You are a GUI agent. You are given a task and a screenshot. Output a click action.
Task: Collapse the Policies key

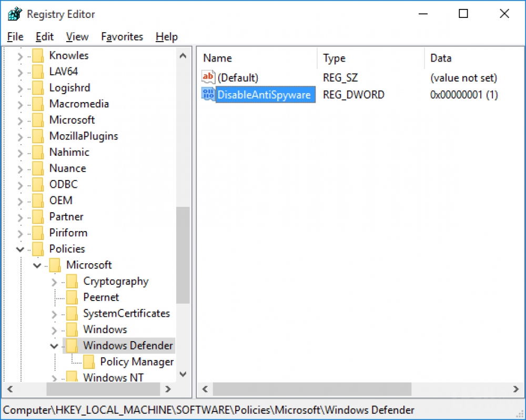pyautogui.click(x=20, y=249)
